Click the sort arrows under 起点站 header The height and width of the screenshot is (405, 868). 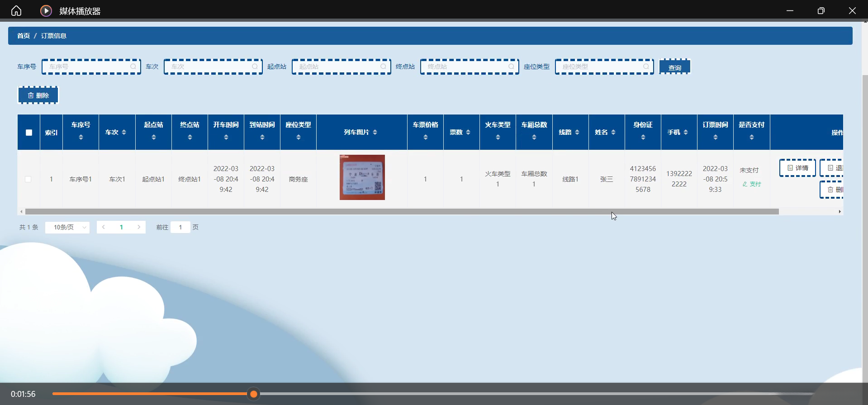(x=154, y=137)
